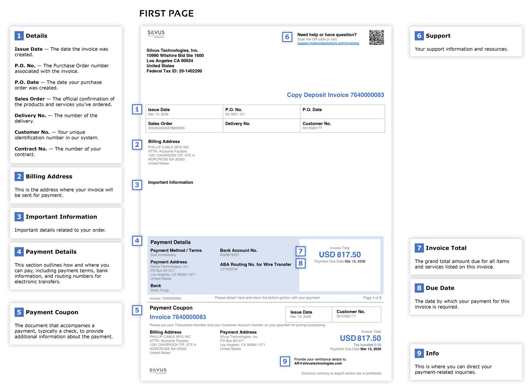Open the support.motorolasolutions.com/invoicing link
This screenshot has width=532, height=392.
tap(328, 43)
